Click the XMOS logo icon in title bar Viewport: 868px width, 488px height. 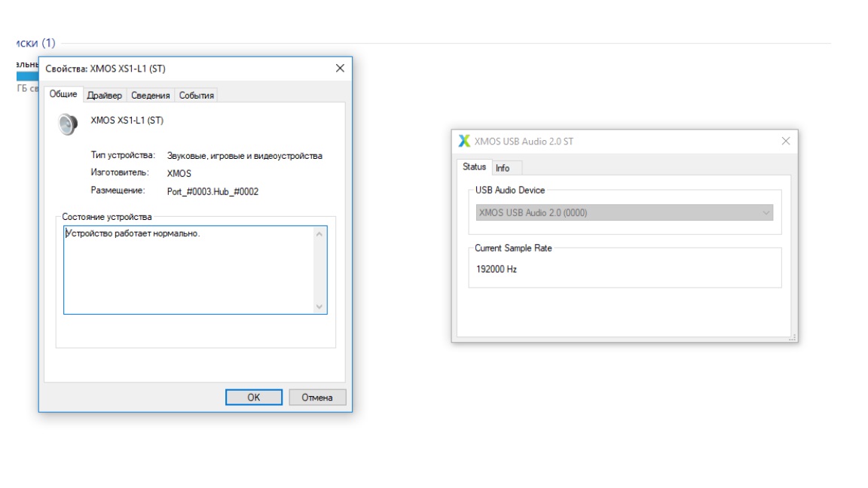click(464, 141)
